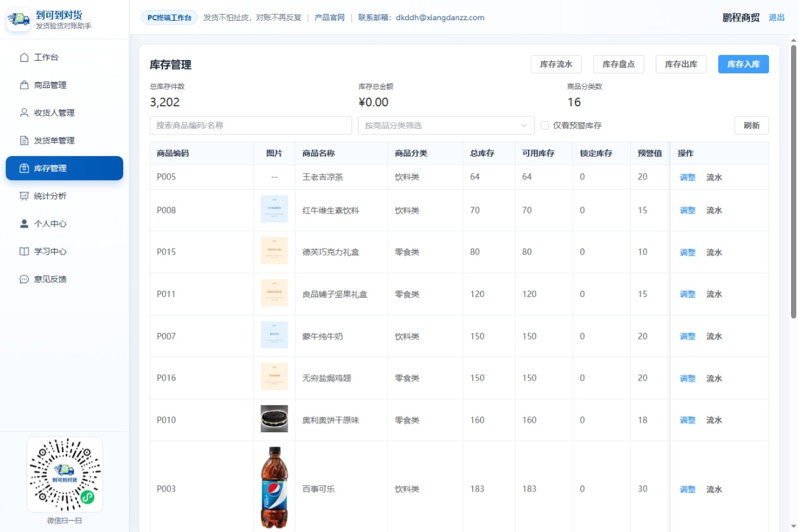Open the 蒙牛纯牛奶 product thumbnail
The height and width of the screenshot is (532, 798).
274,335
